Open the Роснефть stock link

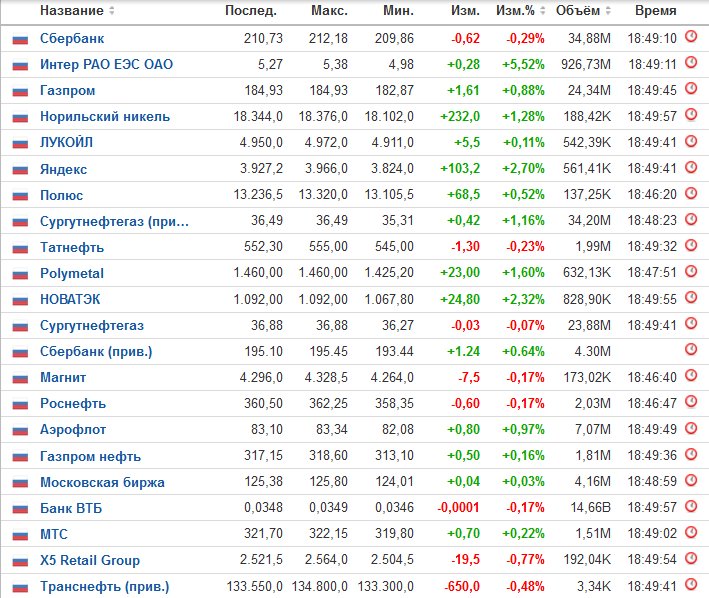73,404
